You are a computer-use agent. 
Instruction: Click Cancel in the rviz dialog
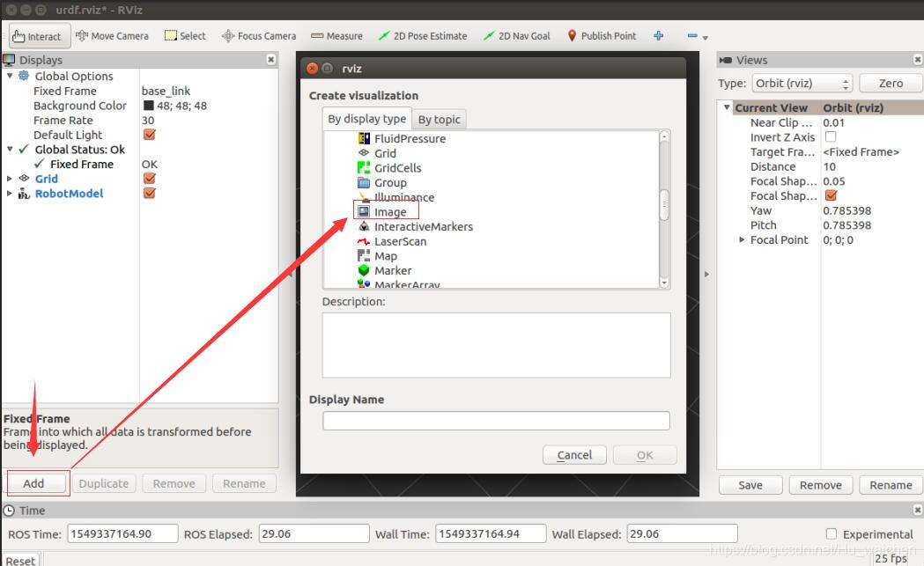574,455
